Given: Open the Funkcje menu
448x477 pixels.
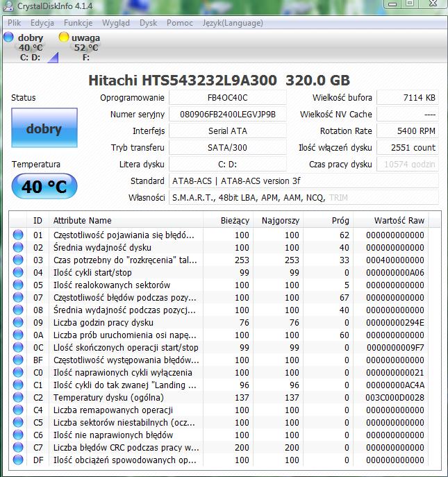Looking at the screenshot, I should pyautogui.click(x=78, y=23).
